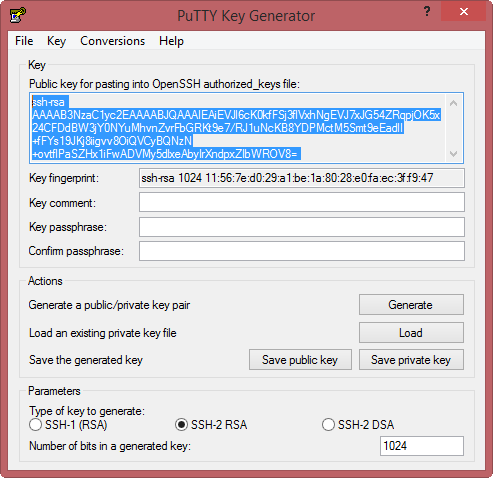This screenshot has width=493, height=478.
Task: Open the Help menu
Action: (171, 41)
